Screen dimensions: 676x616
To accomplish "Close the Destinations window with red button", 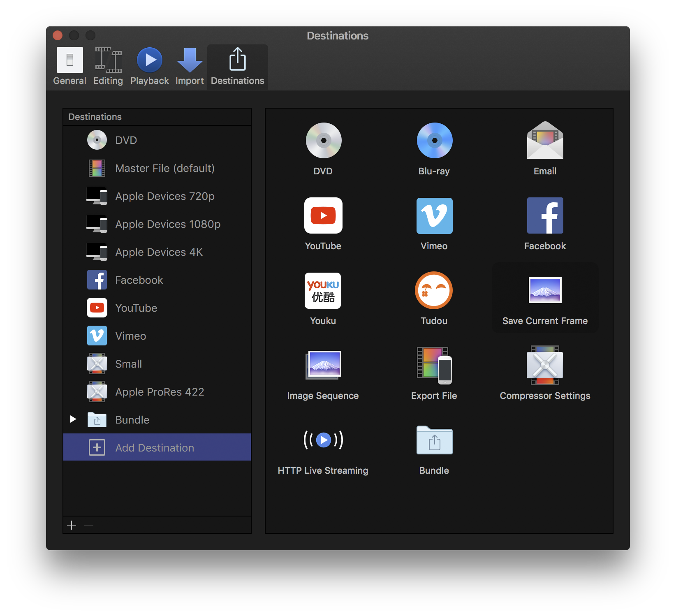I will pos(58,35).
